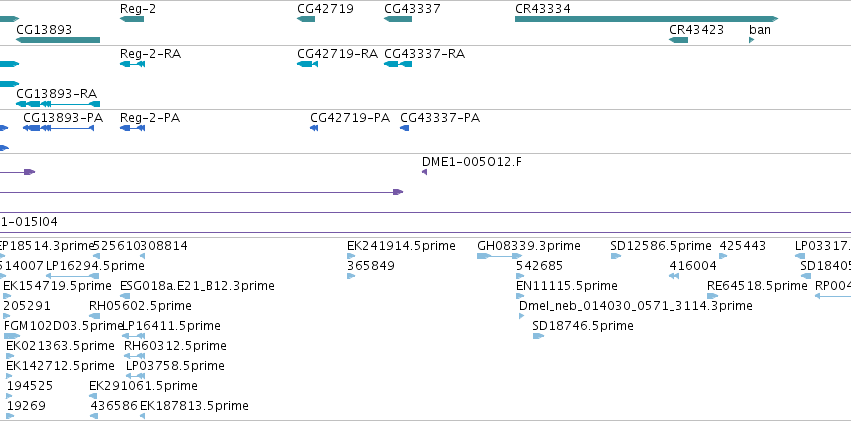Click the CR43423 gene arrow
This screenshot has width=851, height=421.
pyautogui.click(x=678, y=40)
